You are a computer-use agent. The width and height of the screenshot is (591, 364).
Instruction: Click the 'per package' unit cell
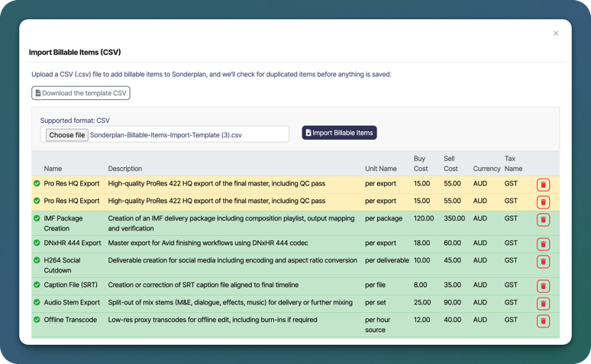pos(384,218)
